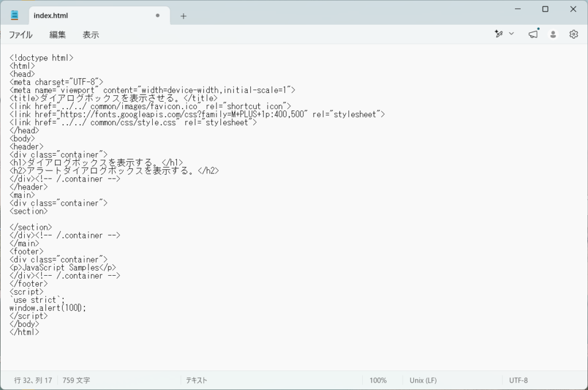Click the <footer> opening tag line
This screenshot has width=588, height=390.
pyautogui.click(x=26, y=251)
